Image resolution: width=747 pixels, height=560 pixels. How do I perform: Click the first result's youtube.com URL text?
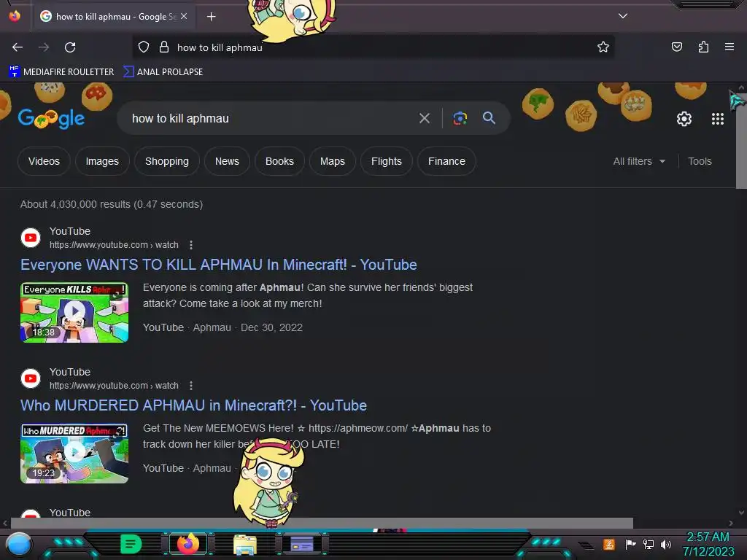pos(114,245)
